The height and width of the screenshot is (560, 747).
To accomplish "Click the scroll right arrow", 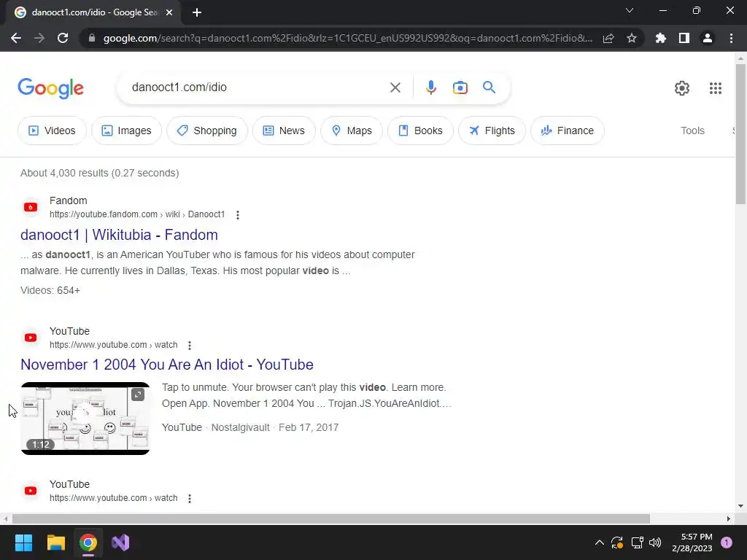I will [729, 518].
